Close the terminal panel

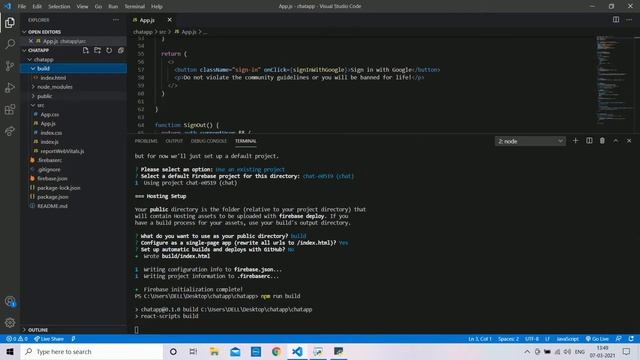629,140
